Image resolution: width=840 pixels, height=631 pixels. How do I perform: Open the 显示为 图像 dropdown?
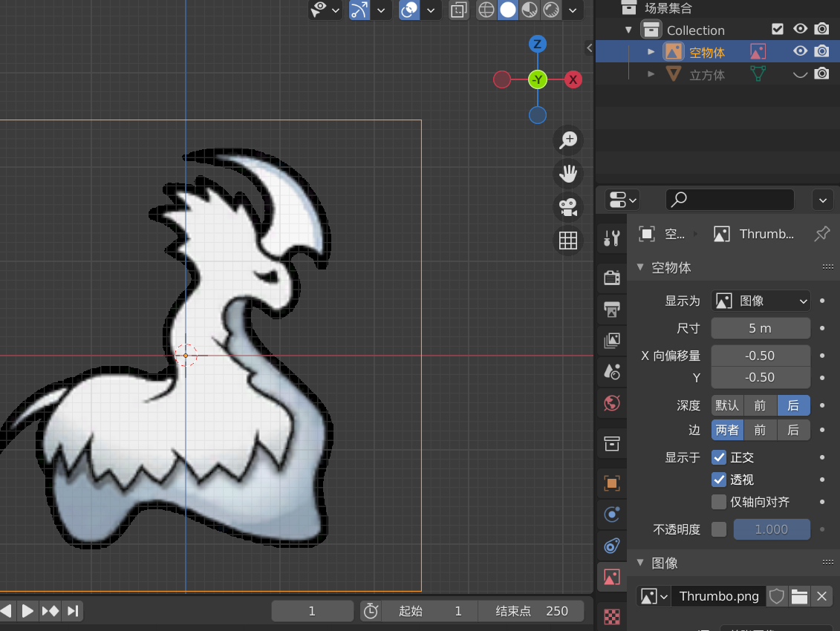[761, 301]
